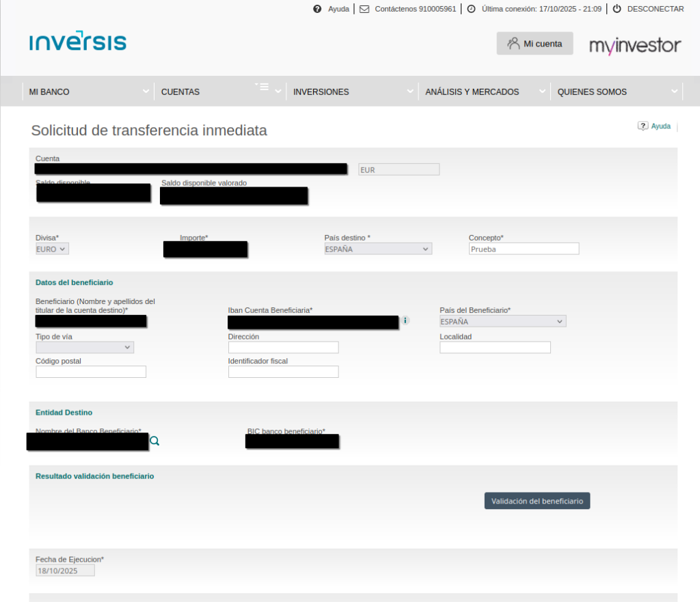
Task: Click the Contáctenos envelope icon
Action: [x=364, y=9]
